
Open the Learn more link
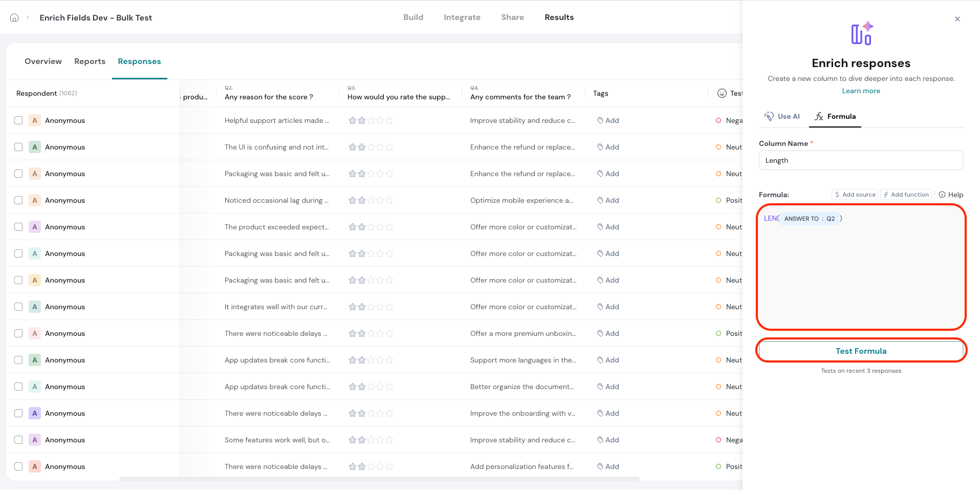coord(861,91)
